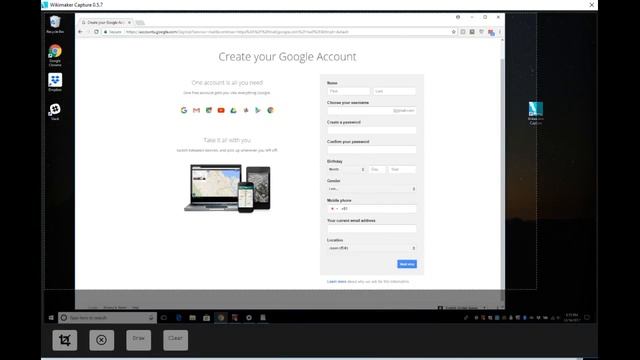
Task: Click the devices illustration image
Action: pyautogui.click(x=227, y=188)
